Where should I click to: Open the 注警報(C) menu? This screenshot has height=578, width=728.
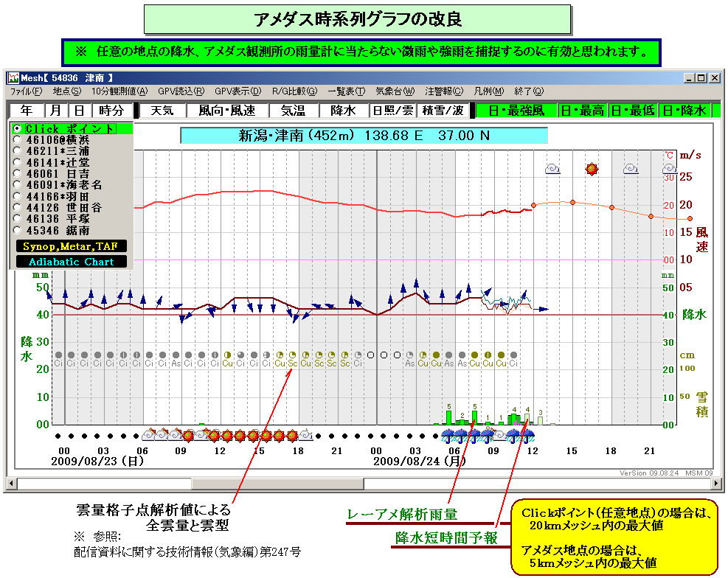pos(444,91)
